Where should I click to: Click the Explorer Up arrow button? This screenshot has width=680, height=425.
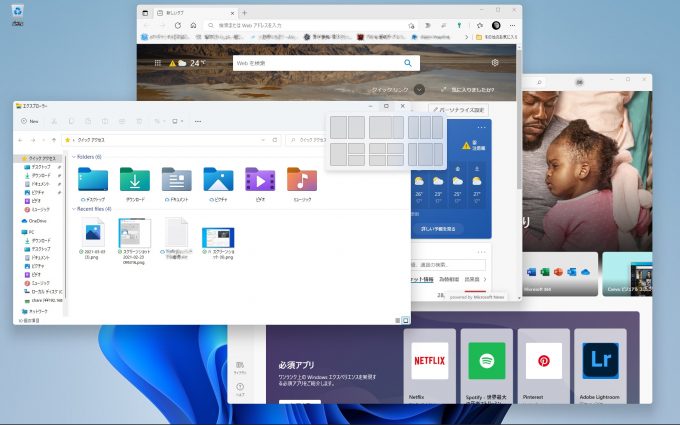[54, 140]
